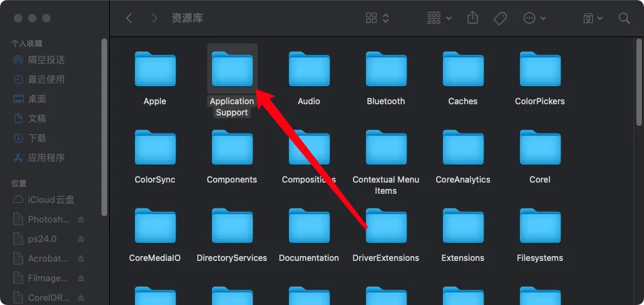Click the 资源库 window title
Viewport: 644px width, 305px height.
pyautogui.click(x=188, y=18)
